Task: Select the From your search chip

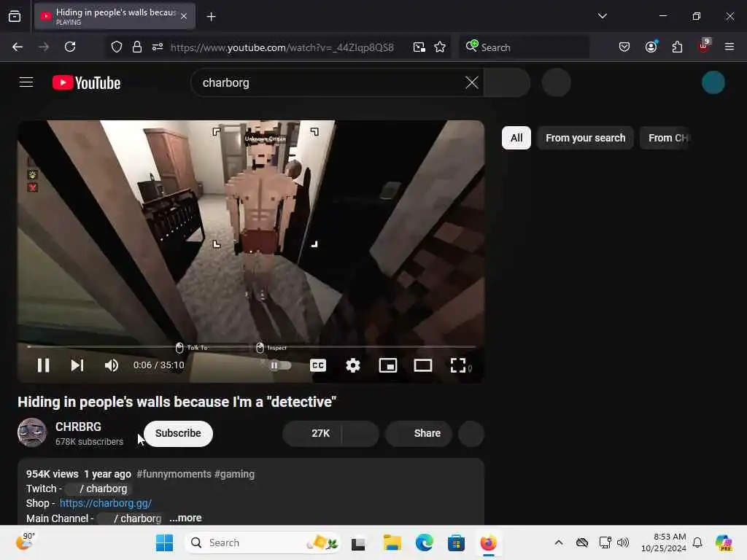Action: click(586, 138)
